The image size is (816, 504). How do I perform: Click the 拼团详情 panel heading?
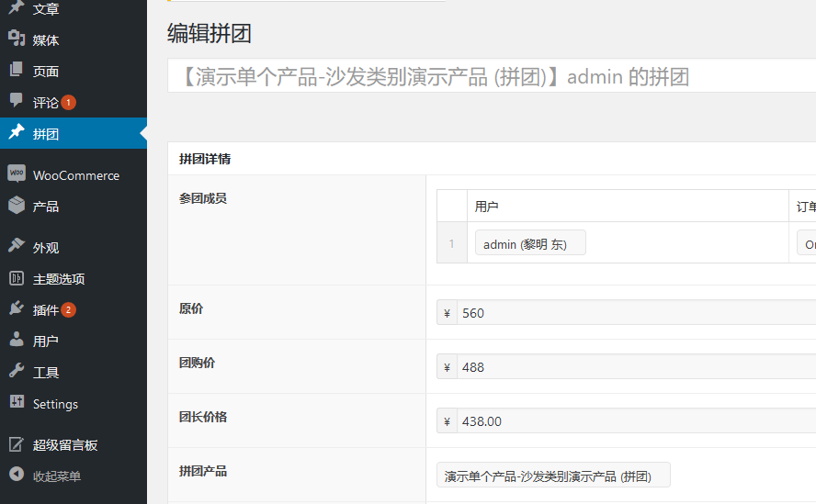pyautogui.click(x=205, y=159)
